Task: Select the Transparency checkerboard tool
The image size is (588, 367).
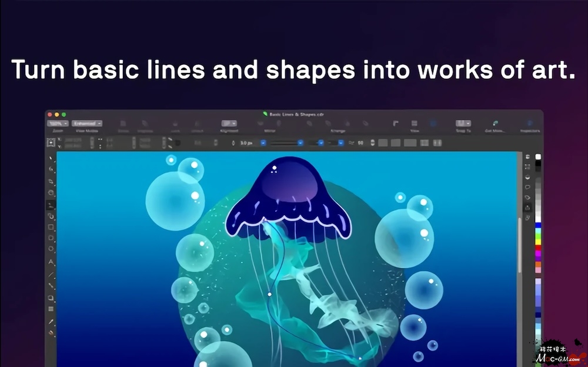Action: point(51,309)
